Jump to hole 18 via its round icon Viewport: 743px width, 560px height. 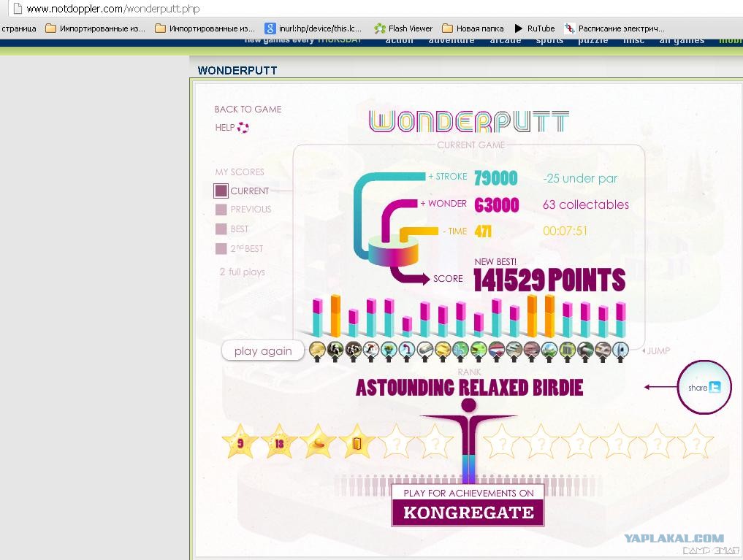pos(620,350)
